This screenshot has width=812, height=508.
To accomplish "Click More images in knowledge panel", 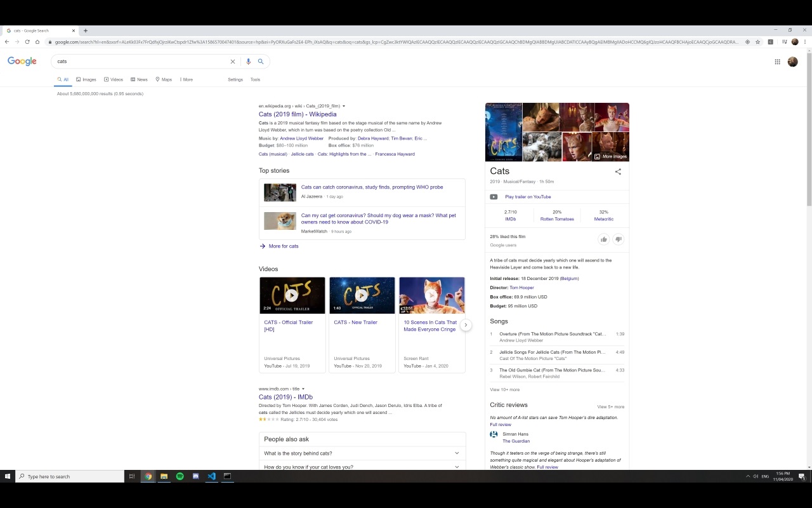I will (610, 156).
